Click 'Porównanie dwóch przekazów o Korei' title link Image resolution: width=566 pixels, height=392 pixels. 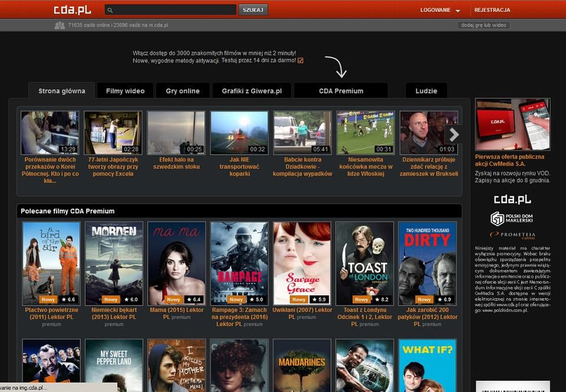[50, 170]
